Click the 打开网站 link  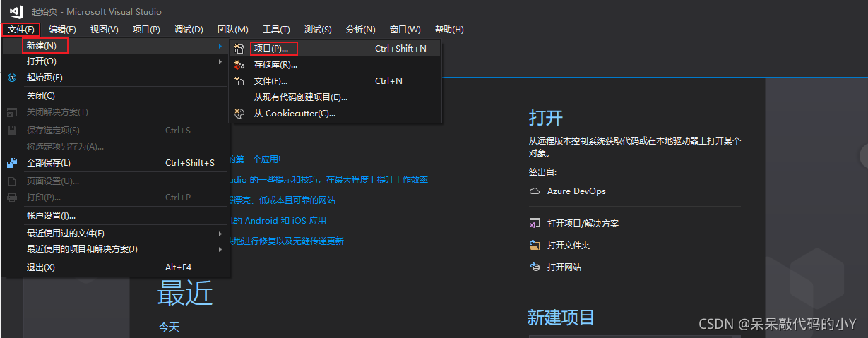(x=564, y=267)
